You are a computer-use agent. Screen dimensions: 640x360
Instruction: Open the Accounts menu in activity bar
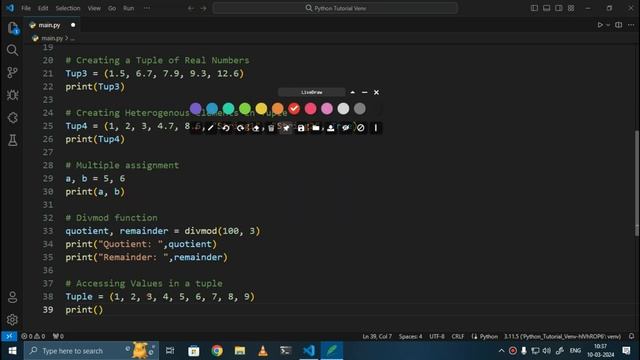tap(13, 297)
